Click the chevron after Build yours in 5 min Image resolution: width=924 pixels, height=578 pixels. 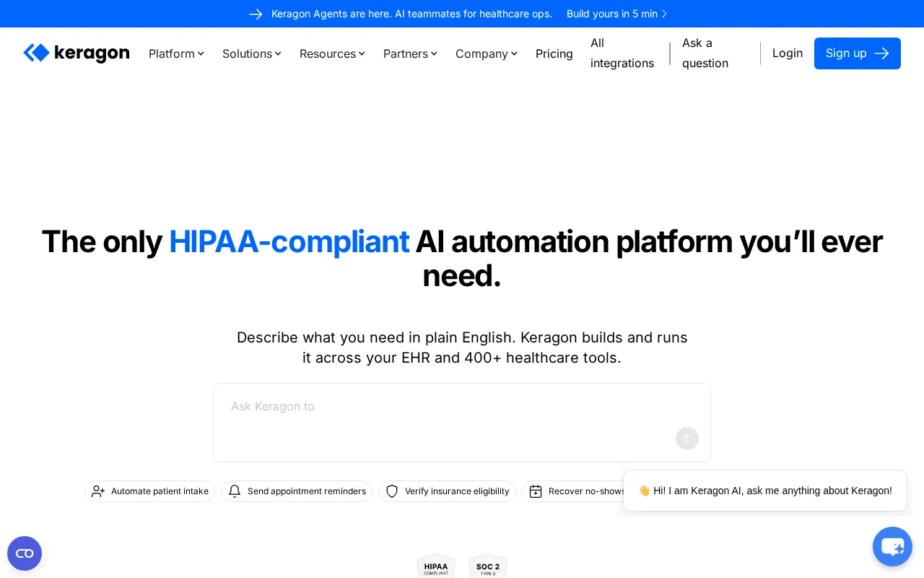pos(664,14)
